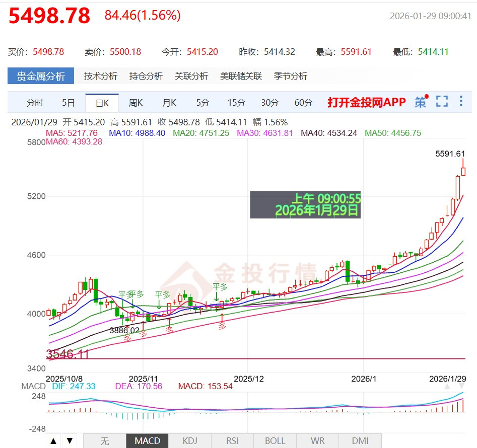Hide indicators by selecting 无
Screen dimensions: 477x448
(x=104, y=440)
